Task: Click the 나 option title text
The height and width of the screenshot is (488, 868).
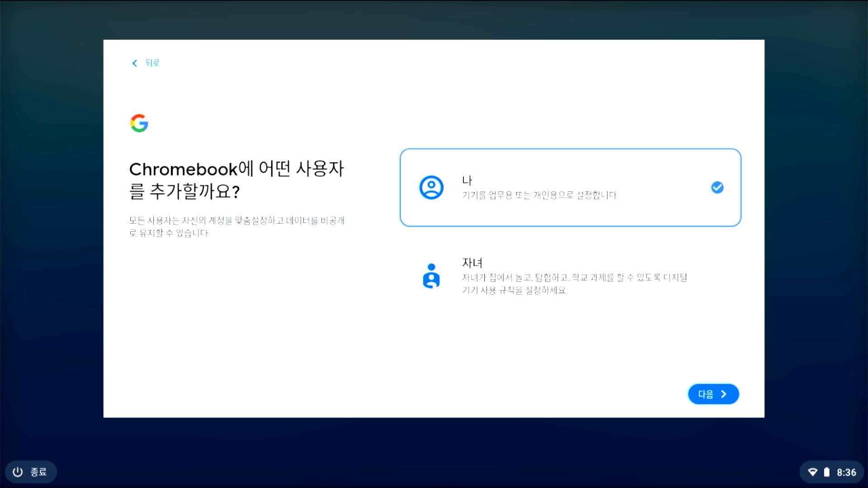Action: 467,180
